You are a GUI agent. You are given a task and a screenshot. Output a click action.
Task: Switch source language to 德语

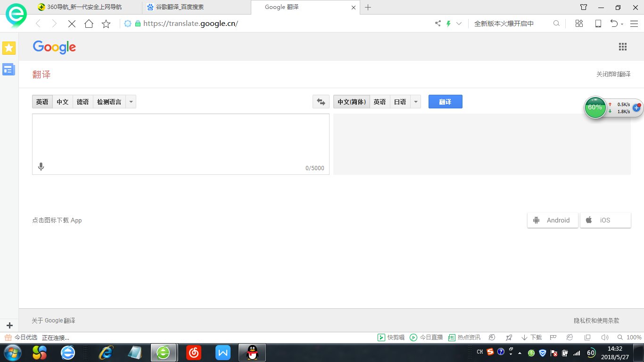coord(83,101)
